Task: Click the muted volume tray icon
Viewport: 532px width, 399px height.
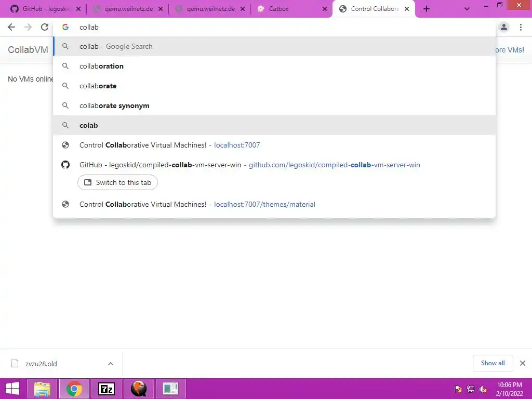Action: 483,389
